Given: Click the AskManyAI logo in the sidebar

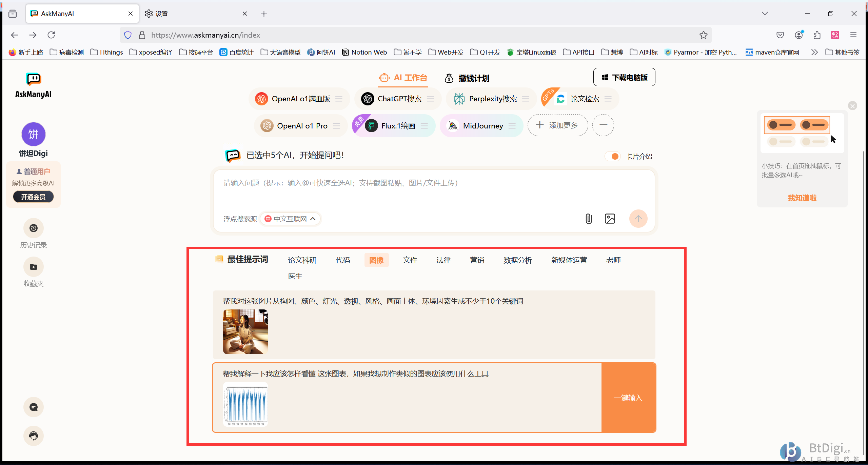Looking at the screenshot, I should [x=33, y=85].
